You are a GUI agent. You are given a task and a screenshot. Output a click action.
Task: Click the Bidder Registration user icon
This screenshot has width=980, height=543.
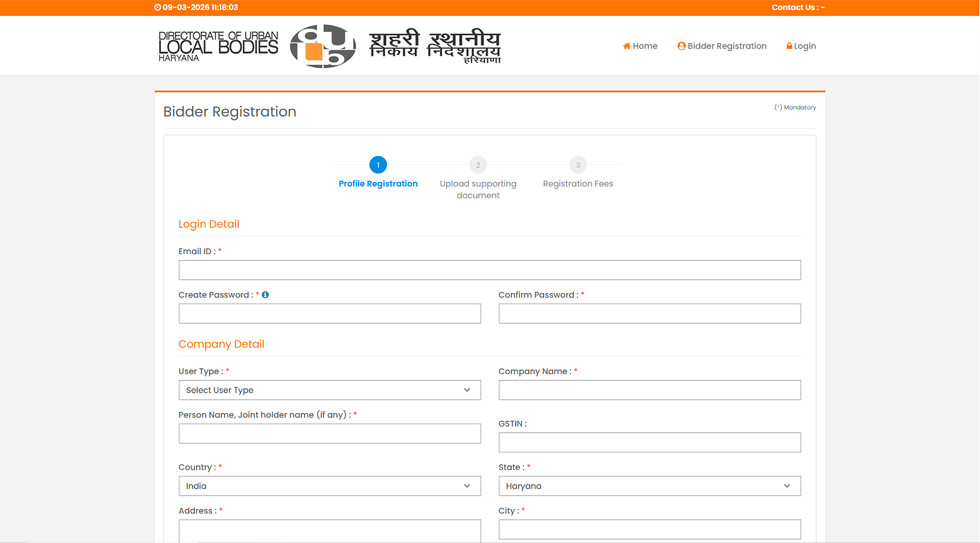click(681, 46)
